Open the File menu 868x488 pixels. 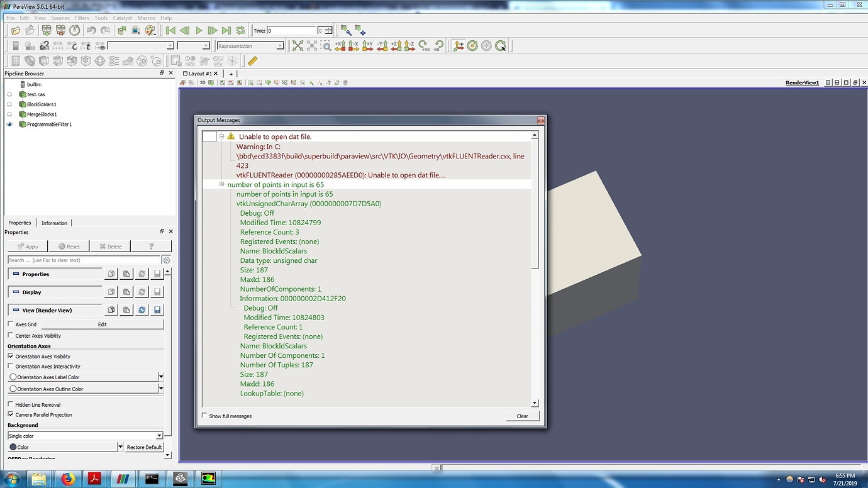[x=10, y=18]
